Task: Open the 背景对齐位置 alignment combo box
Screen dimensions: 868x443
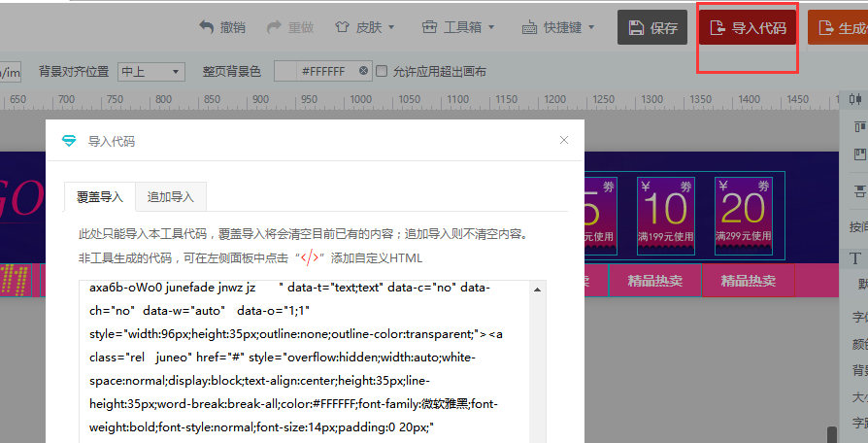Action: (x=150, y=71)
